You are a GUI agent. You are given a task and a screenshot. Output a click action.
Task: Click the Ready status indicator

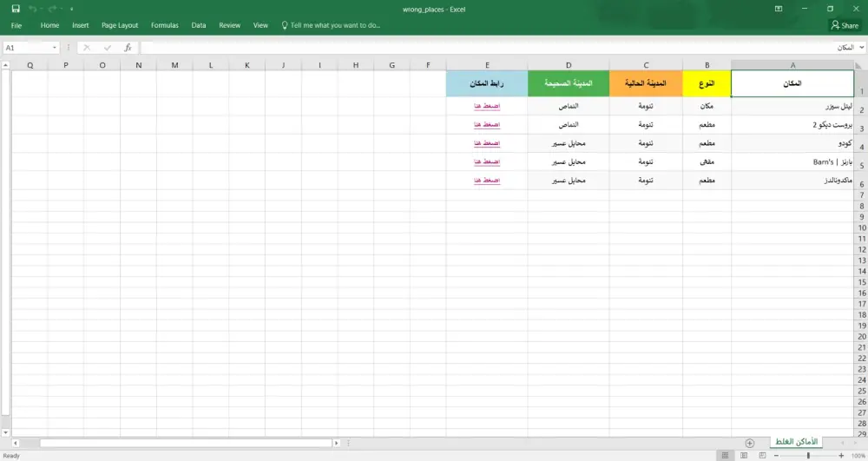(11, 456)
